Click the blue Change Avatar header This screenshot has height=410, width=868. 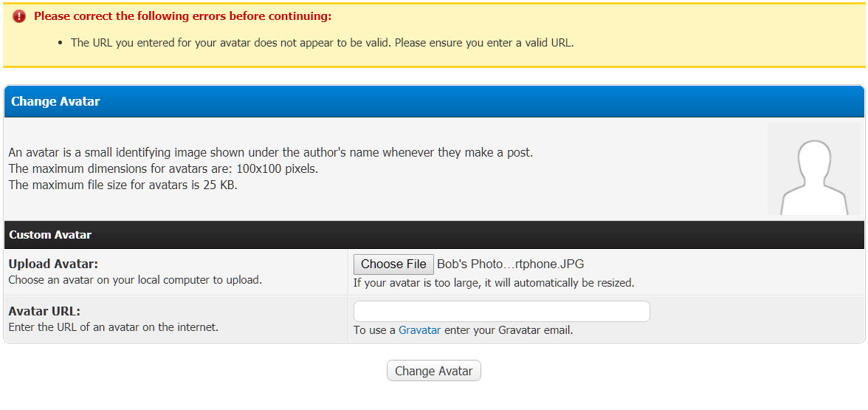point(55,102)
